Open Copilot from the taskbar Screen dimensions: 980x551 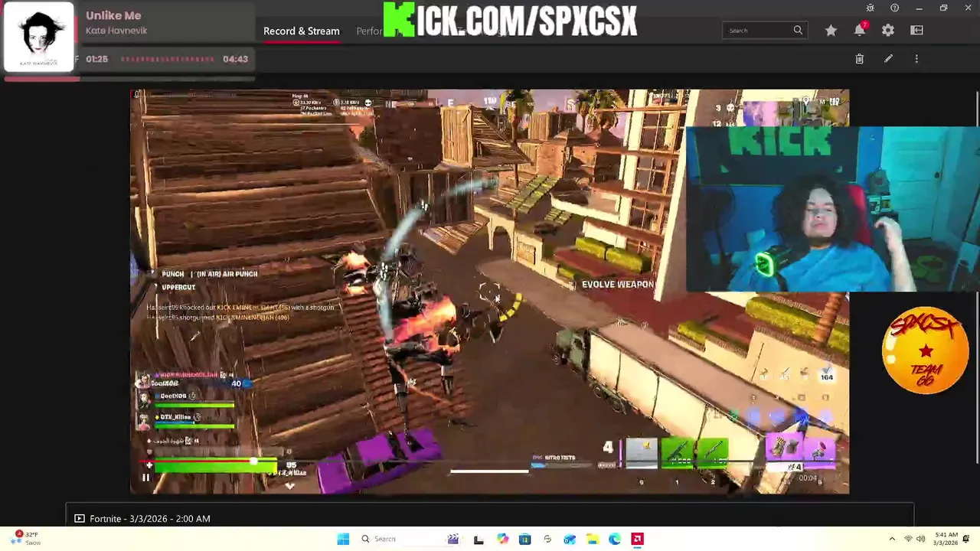[502, 539]
